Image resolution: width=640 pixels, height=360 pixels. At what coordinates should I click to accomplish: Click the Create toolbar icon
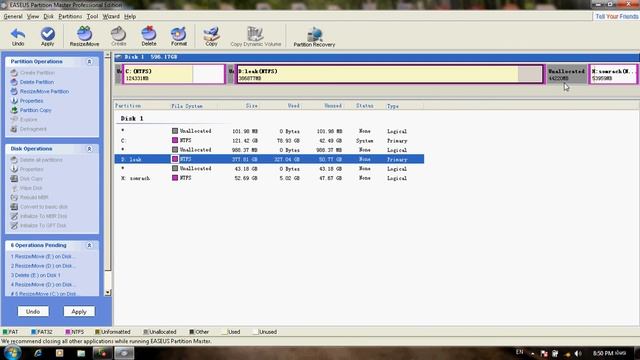[118, 36]
